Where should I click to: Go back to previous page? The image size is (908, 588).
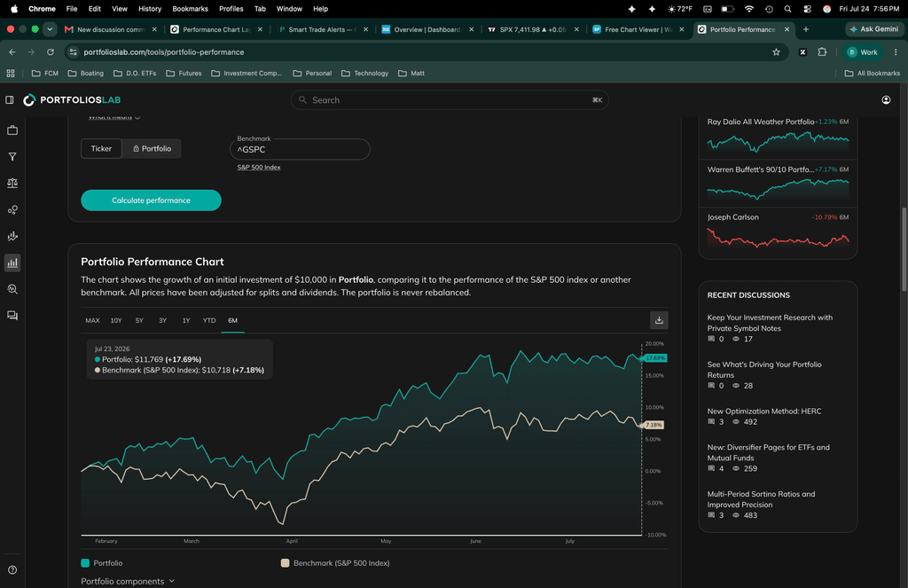[12, 52]
